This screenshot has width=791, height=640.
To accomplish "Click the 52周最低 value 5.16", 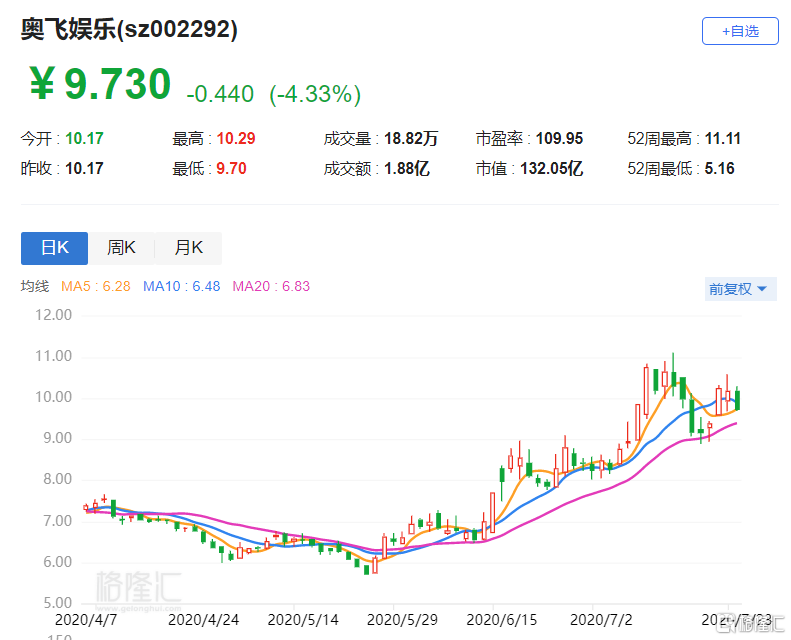I will click(x=719, y=168).
